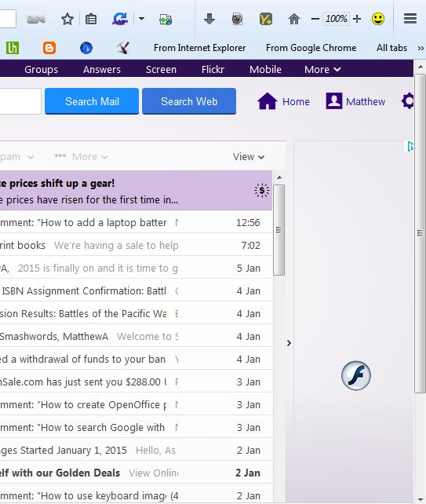Open dropdown arrow beside sync icon

141,19
